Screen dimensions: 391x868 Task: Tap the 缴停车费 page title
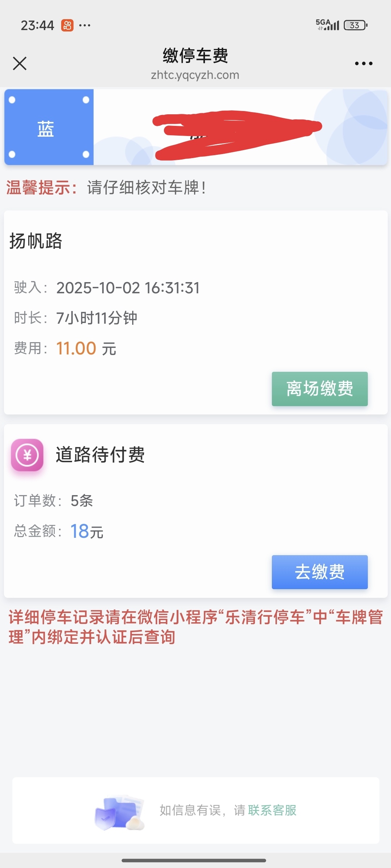[195, 56]
